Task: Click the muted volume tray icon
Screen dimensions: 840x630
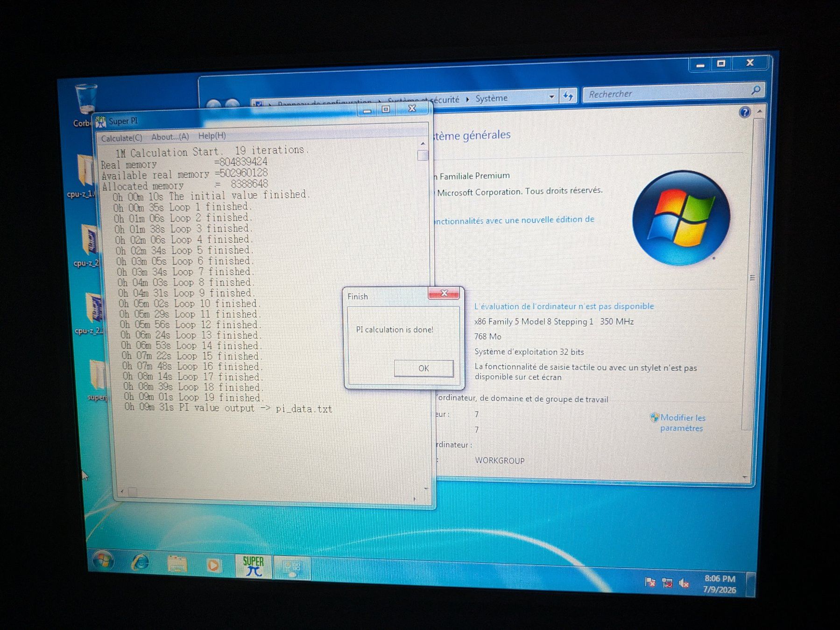Action: pos(684,583)
